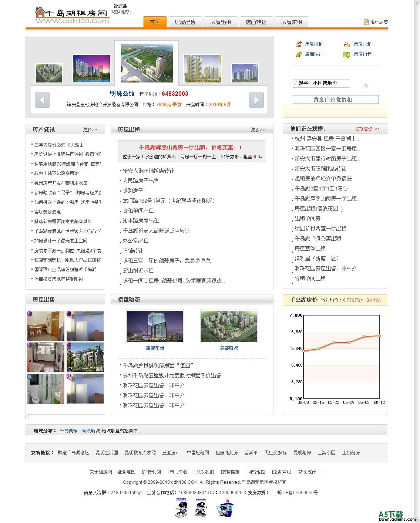Open the 康盛花园 building photo
420x523 pixels.
155,327
